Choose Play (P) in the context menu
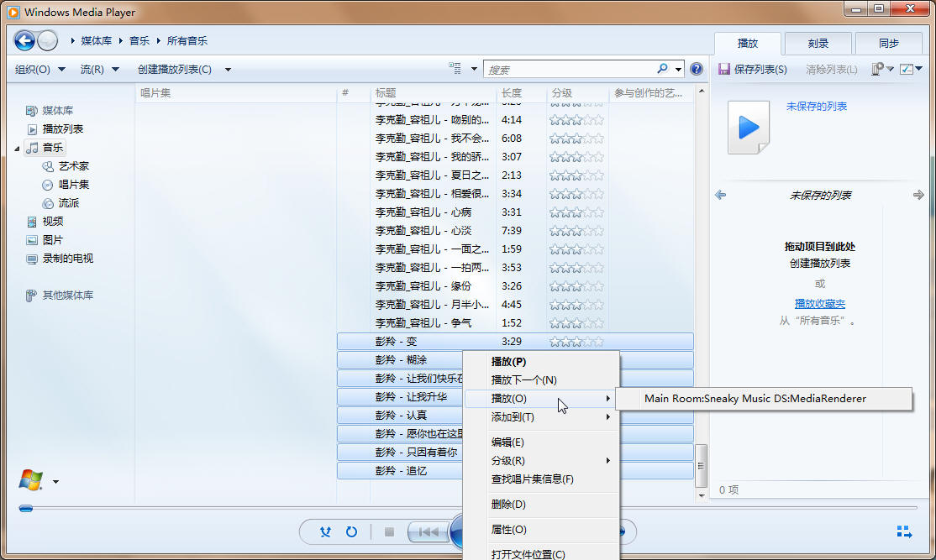 (541, 361)
